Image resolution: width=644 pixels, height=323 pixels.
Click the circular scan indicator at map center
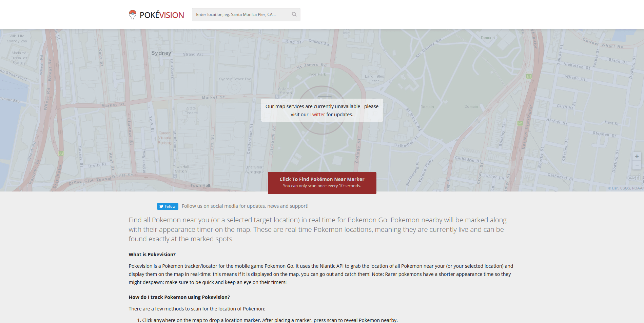(x=322, y=110)
